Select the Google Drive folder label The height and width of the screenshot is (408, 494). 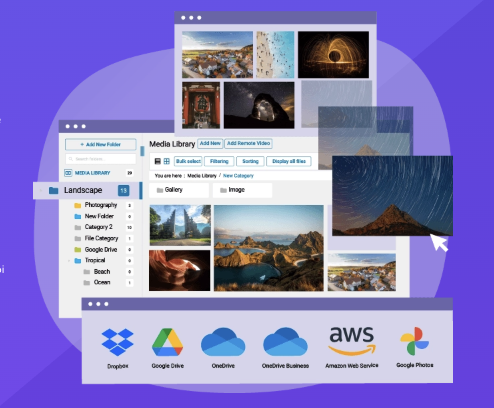(x=101, y=250)
